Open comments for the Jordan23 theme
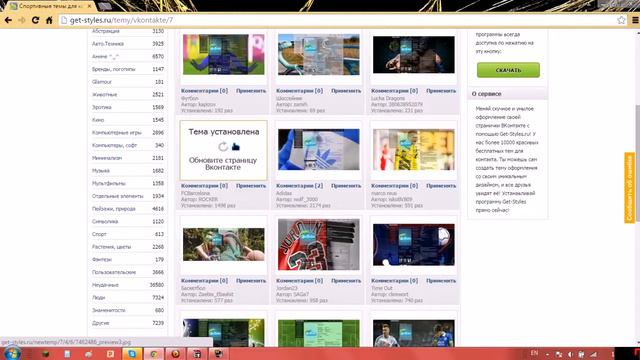The image size is (640, 360). coord(300,281)
